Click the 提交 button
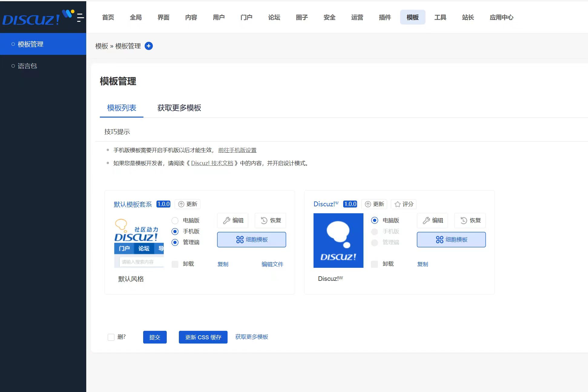Screen dimensions: 588x392 coord(155,337)
